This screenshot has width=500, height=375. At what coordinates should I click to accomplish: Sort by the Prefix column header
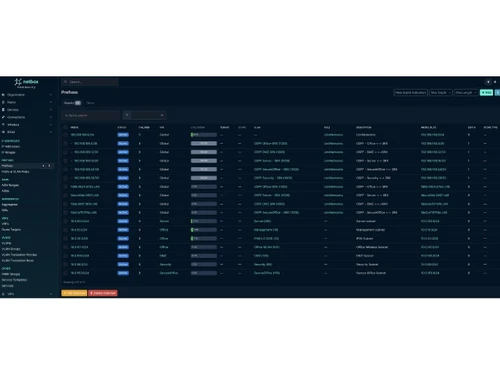74,127
